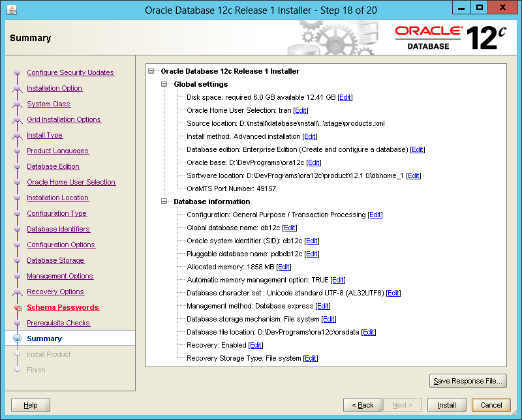Open the Configuration Type step

point(57,213)
